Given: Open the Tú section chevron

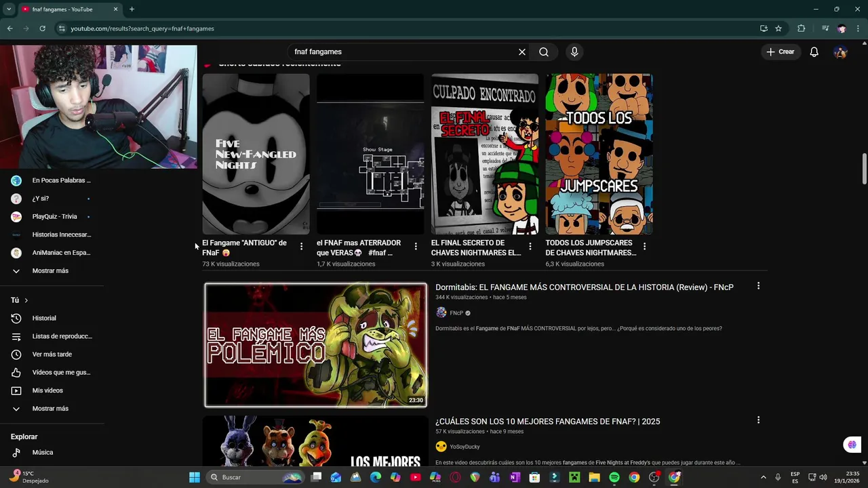Looking at the screenshot, I should coord(26,300).
